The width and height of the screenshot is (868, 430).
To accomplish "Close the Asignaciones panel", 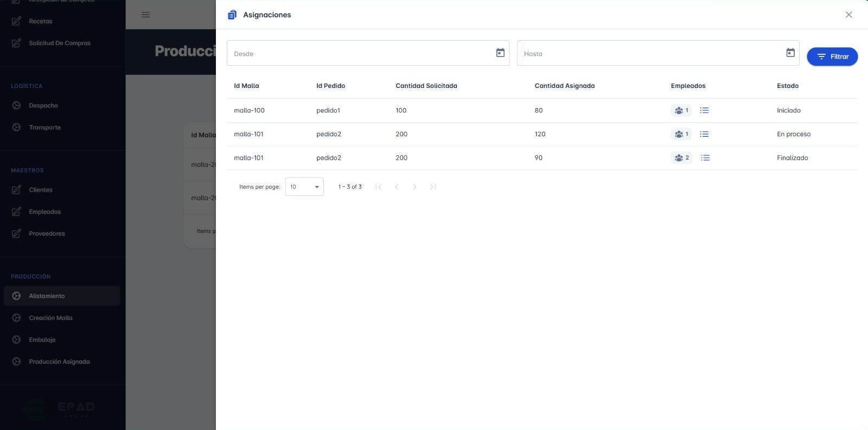I will [x=848, y=15].
